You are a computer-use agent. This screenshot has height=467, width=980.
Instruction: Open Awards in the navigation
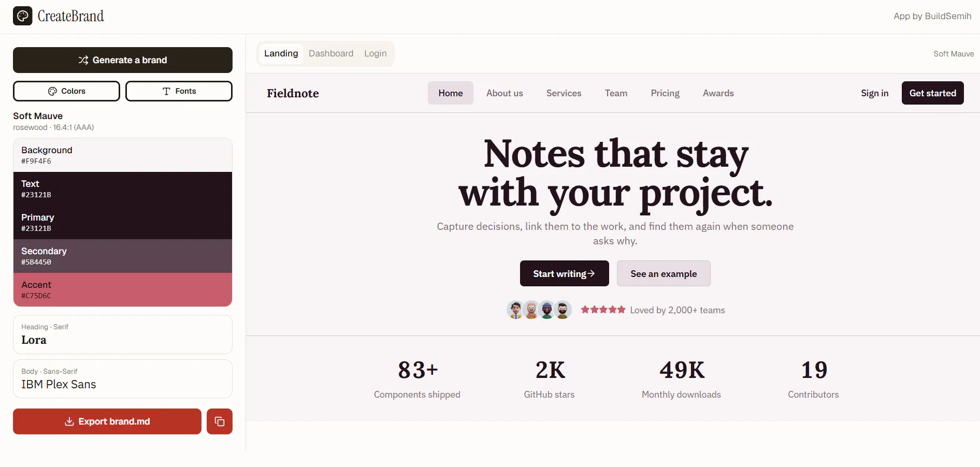(718, 93)
